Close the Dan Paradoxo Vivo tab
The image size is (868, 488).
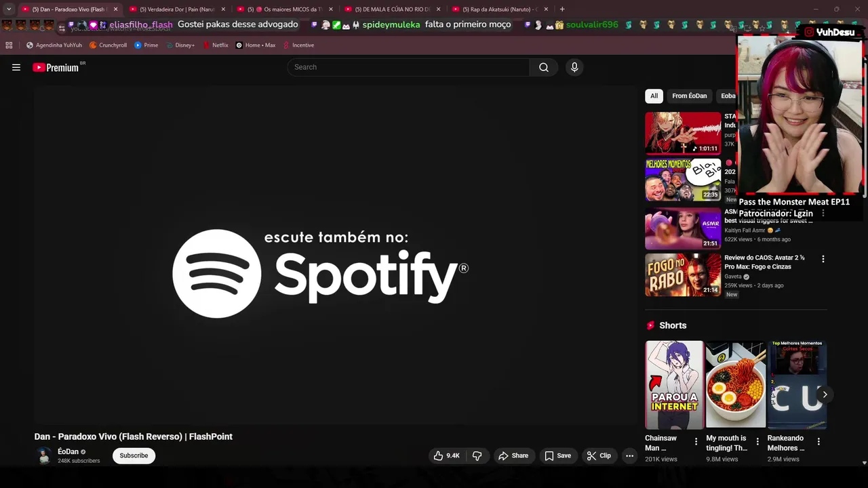tap(115, 9)
